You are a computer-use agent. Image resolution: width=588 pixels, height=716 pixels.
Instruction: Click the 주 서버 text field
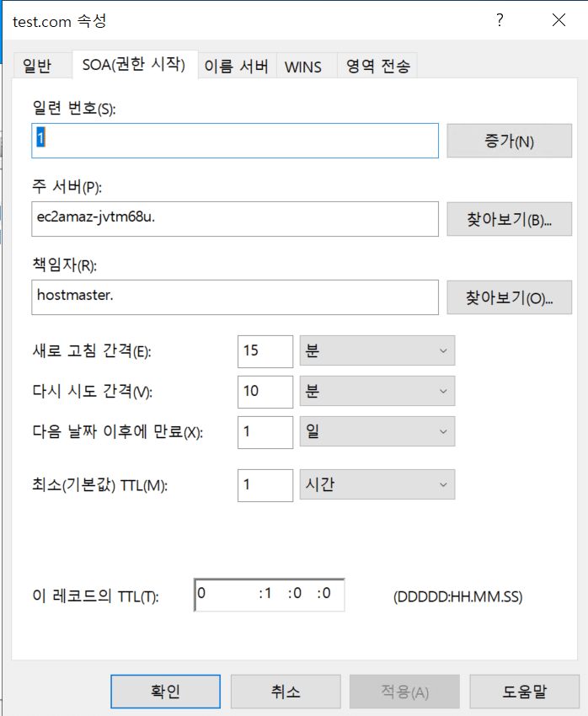pos(234,218)
